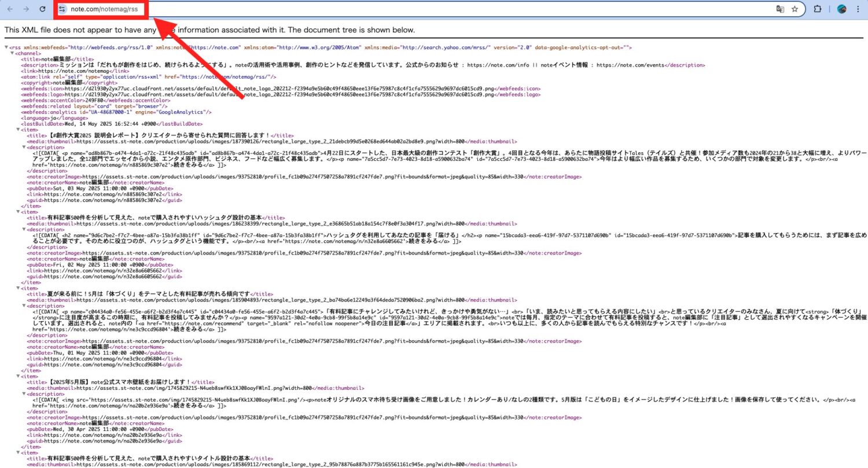The image size is (868, 468).
Task: Bookmark this page with the star icon
Action: point(795,9)
